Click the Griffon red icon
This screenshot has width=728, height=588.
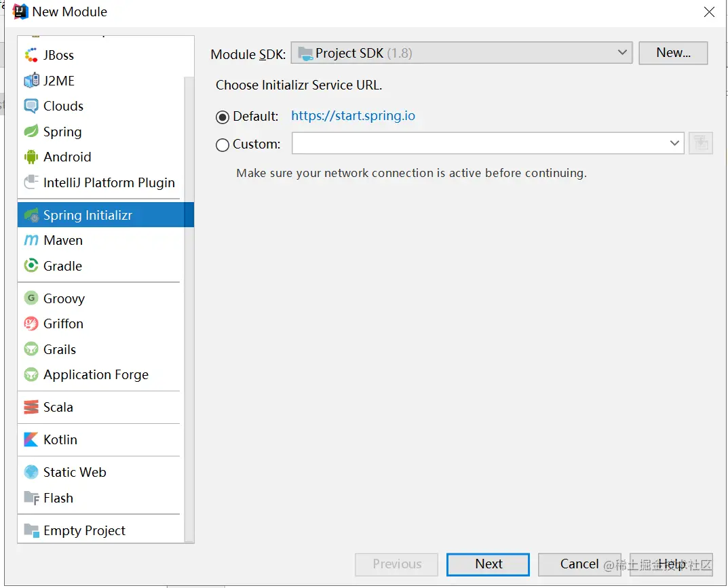tap(31, 324)
